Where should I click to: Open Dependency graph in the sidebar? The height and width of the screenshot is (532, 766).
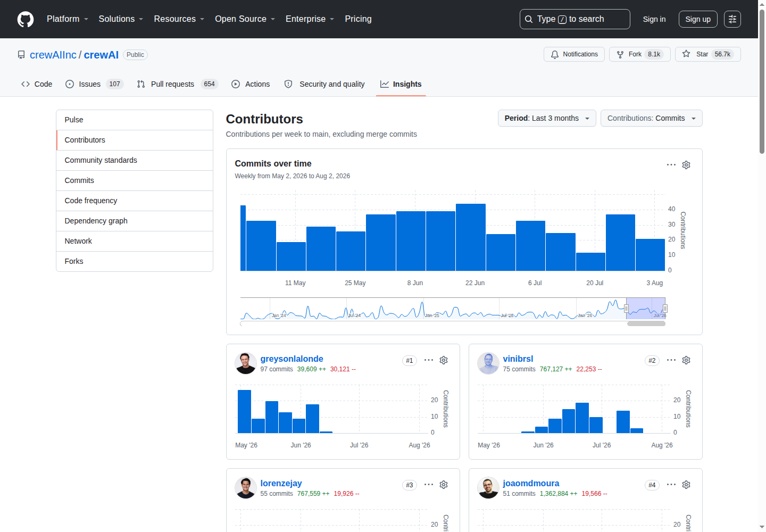pos(135,221)
